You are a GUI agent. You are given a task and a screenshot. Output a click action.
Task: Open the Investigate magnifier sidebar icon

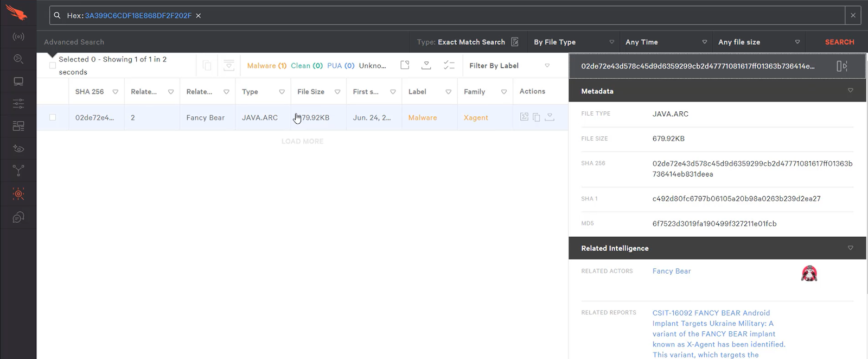tap(18, 59)
